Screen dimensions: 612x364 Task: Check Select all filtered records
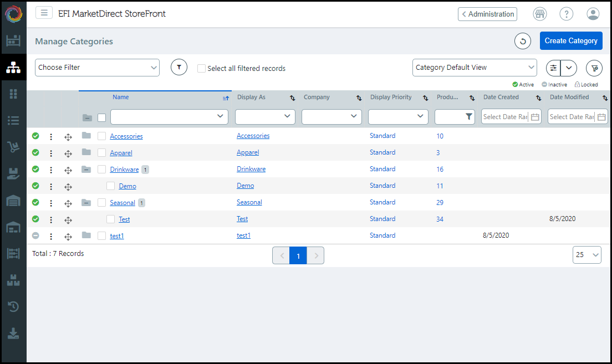[201, 68]
